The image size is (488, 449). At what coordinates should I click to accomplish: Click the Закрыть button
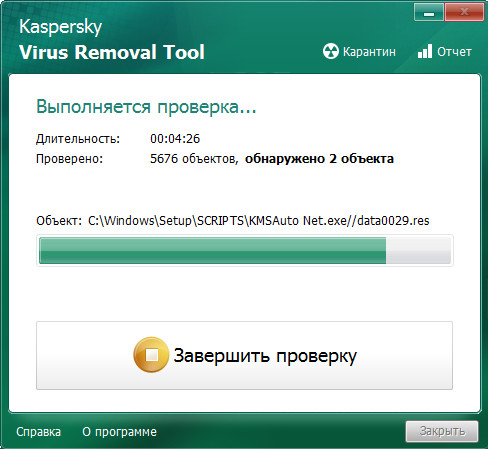(x=442, y=431)
